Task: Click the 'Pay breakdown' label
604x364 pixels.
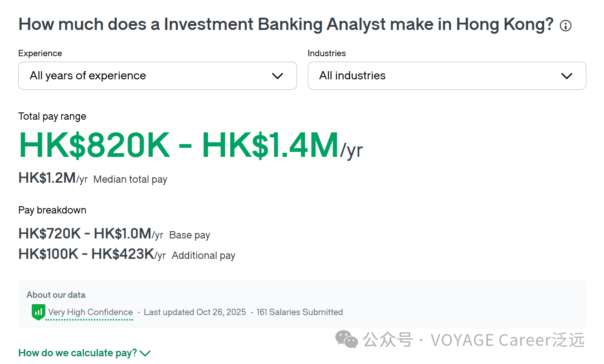Action: [52, 210]
